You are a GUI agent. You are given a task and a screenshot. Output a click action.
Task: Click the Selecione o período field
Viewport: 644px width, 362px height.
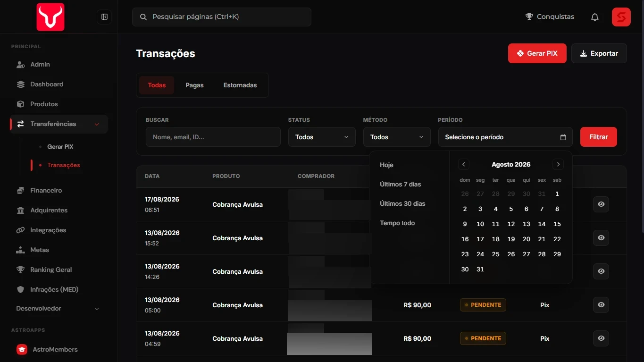(505, 137)
